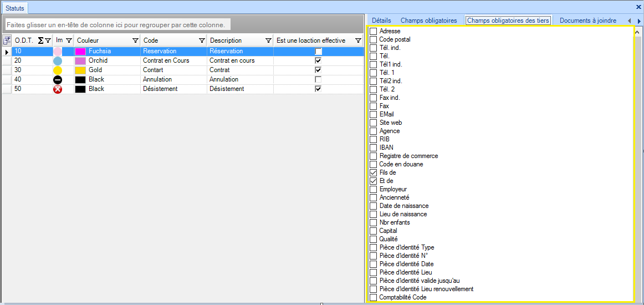Close the Statuts panel

click(x=638, y=7)
